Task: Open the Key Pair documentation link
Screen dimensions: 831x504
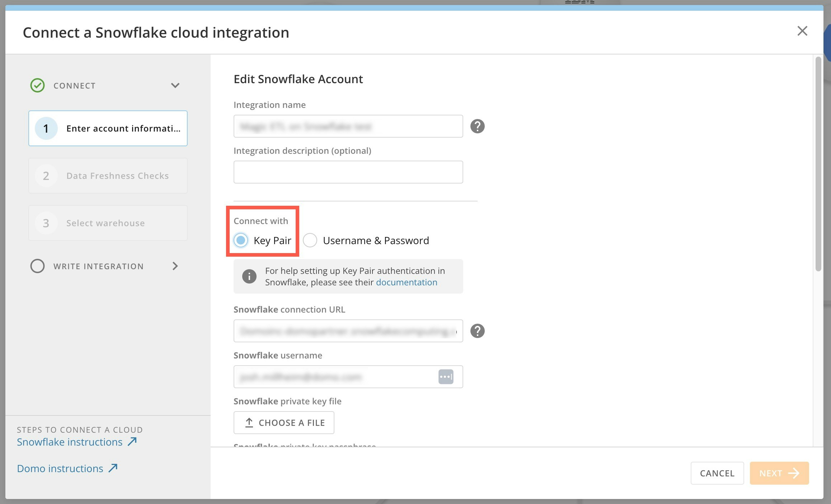Action: tap(406, 282)
